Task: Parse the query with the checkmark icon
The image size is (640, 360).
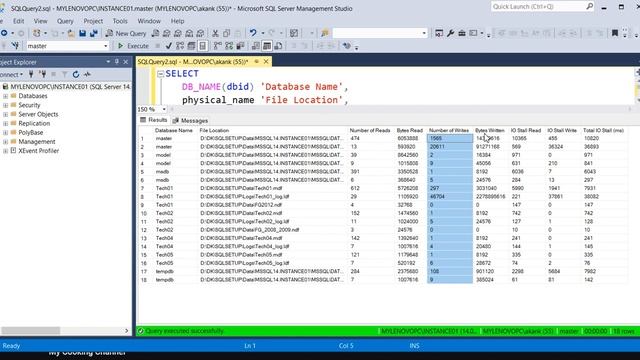Action: [x=169, y=46]
